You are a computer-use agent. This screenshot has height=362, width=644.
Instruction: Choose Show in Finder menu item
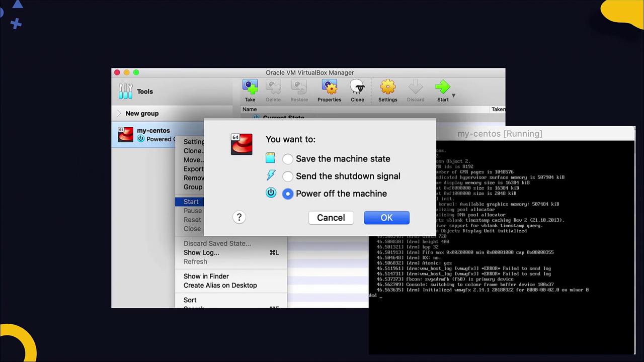[231, 276]
